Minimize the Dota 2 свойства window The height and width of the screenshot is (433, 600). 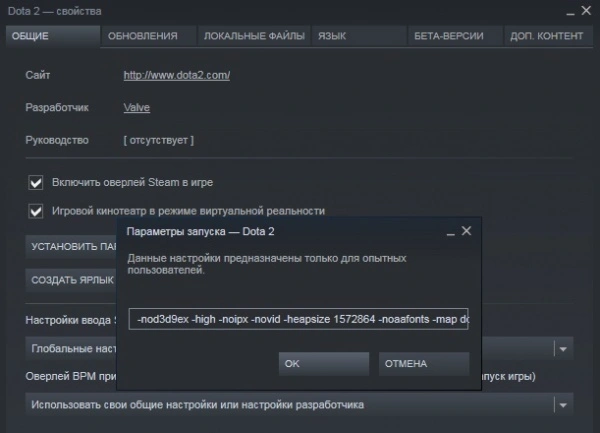click(571, 12)
